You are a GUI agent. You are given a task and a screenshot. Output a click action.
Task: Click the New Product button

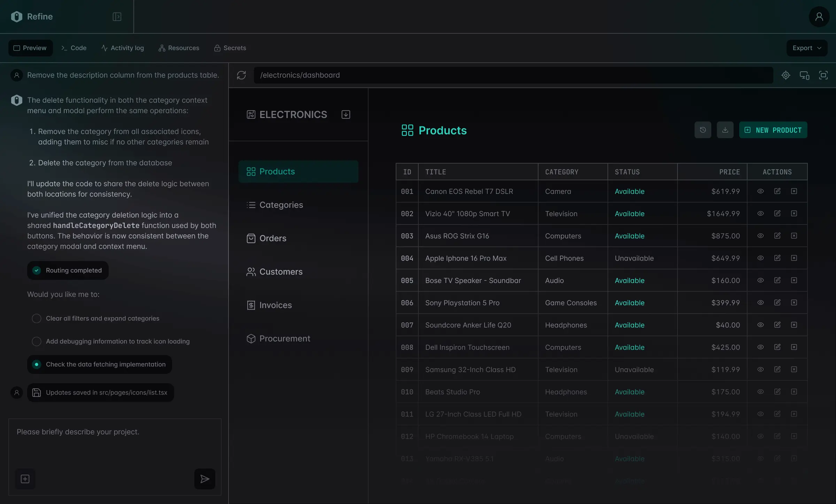coord(773,130)
